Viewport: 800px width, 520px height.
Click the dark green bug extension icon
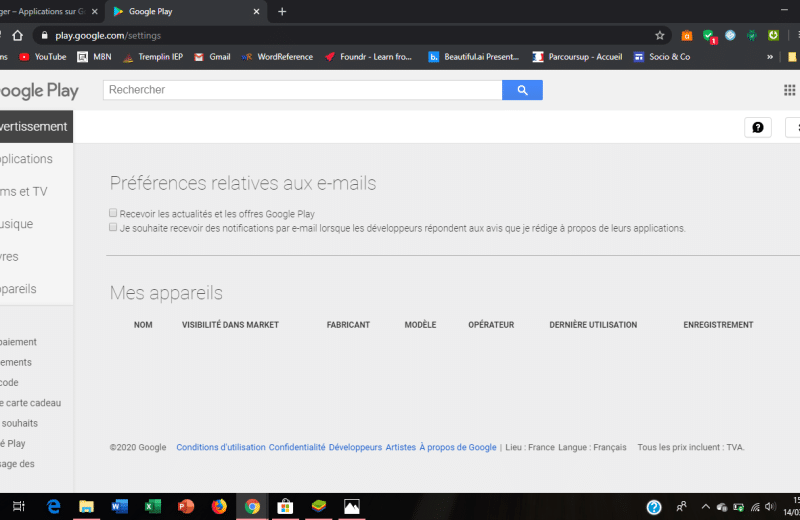click(752, 36)
